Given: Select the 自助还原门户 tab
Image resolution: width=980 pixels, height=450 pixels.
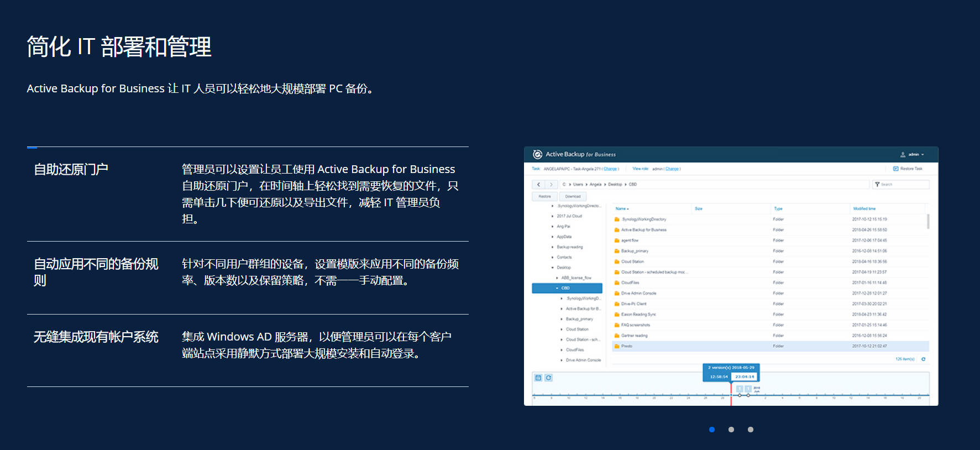Looking at the screenshot, I should [71, 170].
